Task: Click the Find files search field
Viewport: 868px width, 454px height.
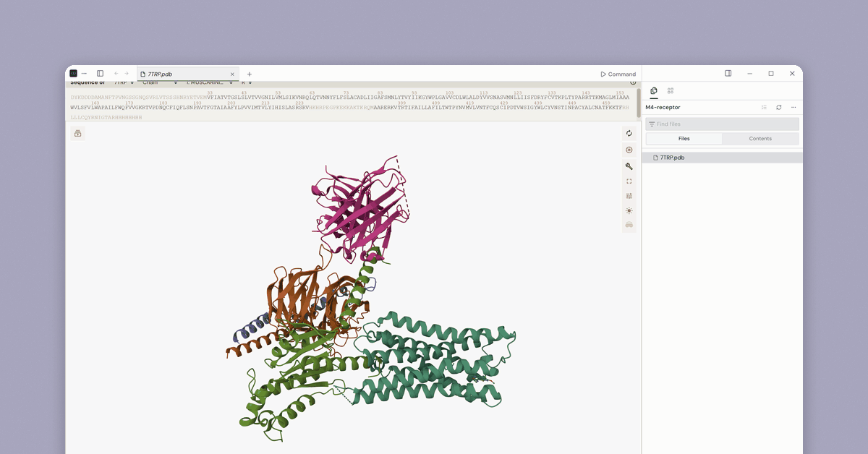Action: pyautogui.click(x=722, y=124)
